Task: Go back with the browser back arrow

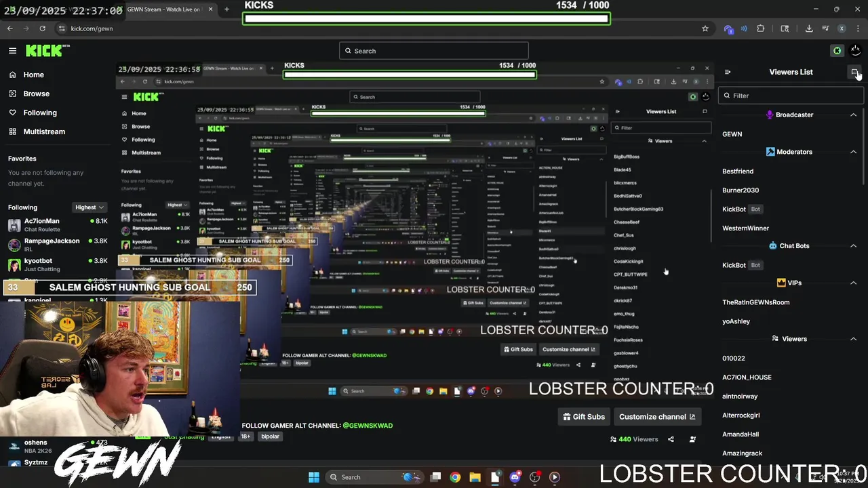Action: 9,28
